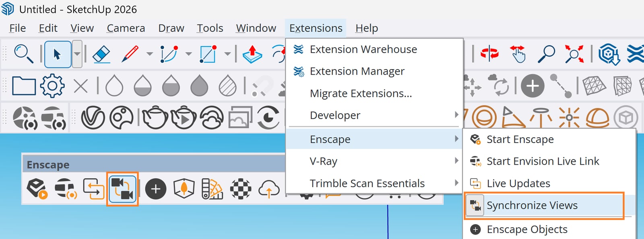
Task: Toggle Synchronize Views in the submenu
Action: point(549,206)
